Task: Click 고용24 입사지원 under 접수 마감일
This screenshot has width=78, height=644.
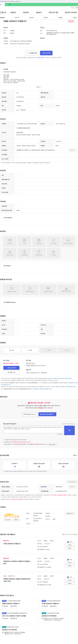Action: [x=11, y=368]
